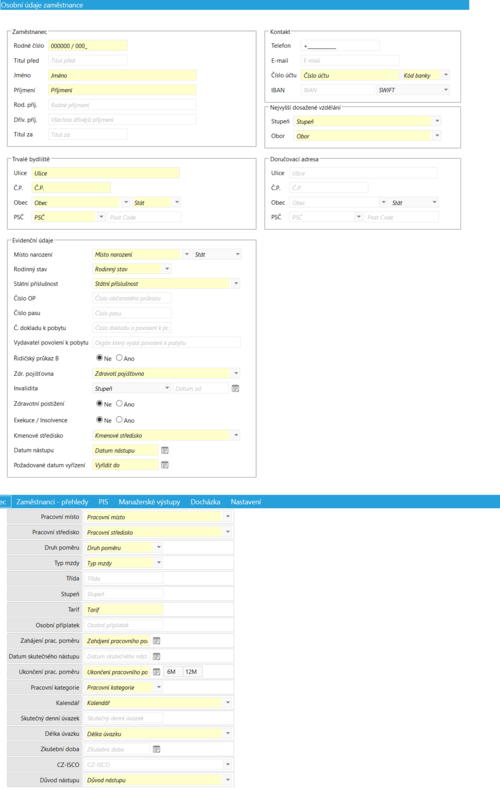Expand the Kalendář dropdown
Screen dimensions: 500x789
[228, 702]
